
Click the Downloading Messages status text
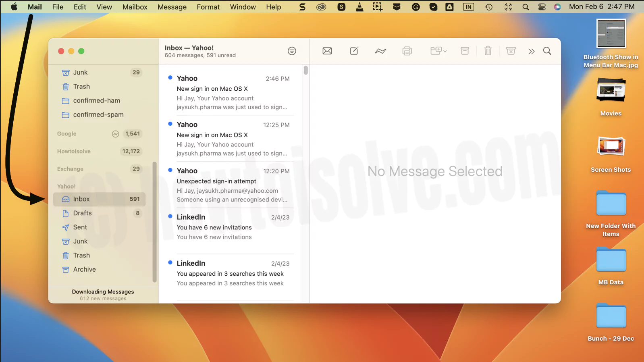pos(103,292)
